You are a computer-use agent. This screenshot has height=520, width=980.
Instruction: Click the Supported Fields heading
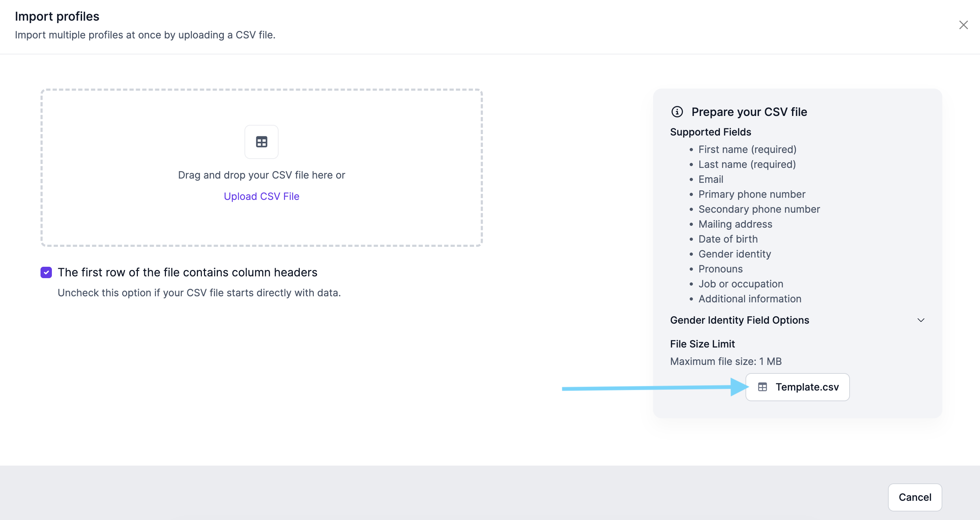(x=711, y=132)
